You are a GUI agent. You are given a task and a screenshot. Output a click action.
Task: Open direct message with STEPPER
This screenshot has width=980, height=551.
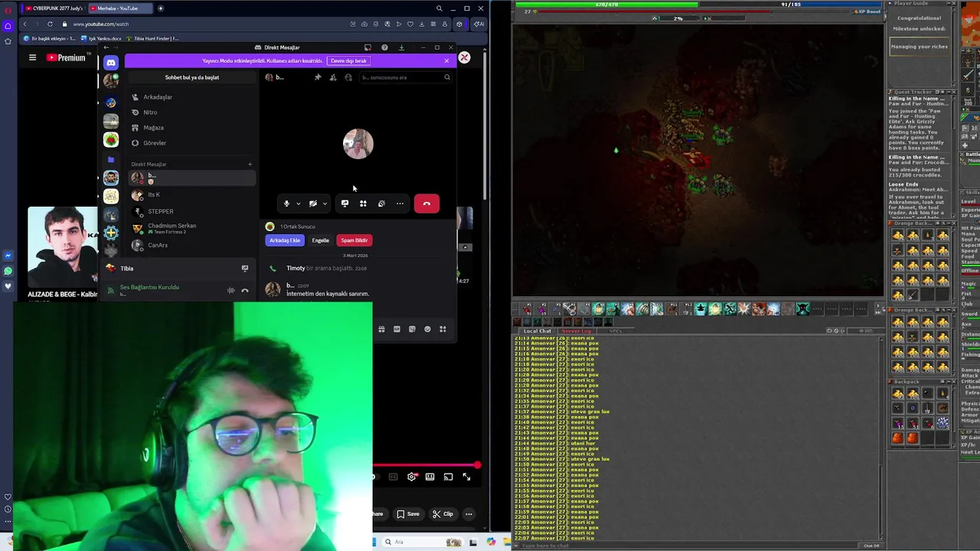tap(191, 211)
